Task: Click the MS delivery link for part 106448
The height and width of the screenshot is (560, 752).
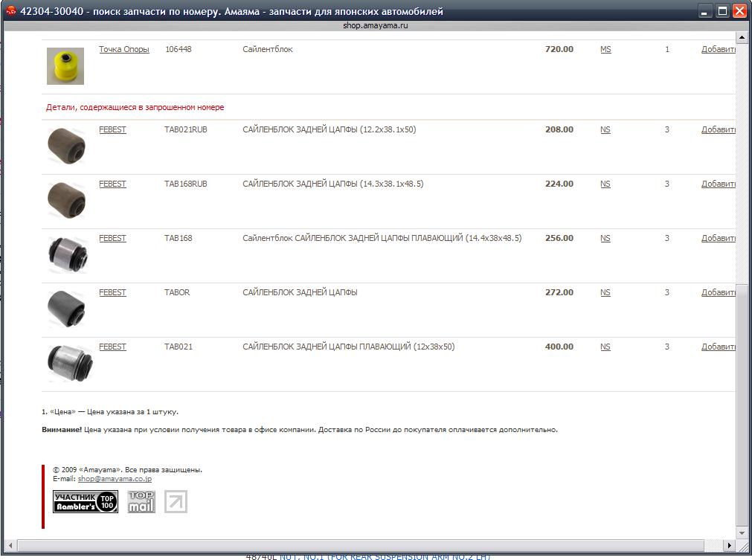Action: (605, 50)
